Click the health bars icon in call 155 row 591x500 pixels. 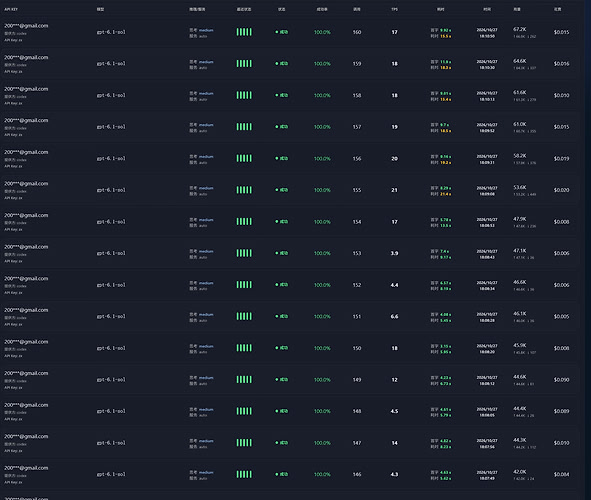[244, 190]
